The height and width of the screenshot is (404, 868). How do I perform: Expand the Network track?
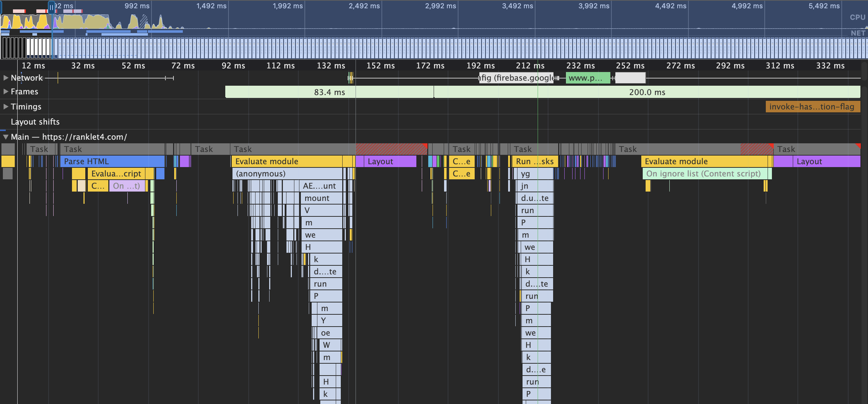pos(6,78)
